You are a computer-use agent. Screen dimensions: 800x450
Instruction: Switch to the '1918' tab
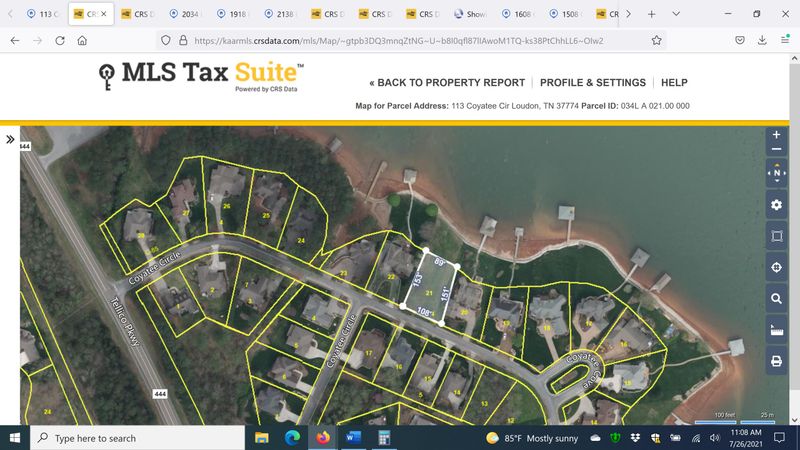point(233,14)
